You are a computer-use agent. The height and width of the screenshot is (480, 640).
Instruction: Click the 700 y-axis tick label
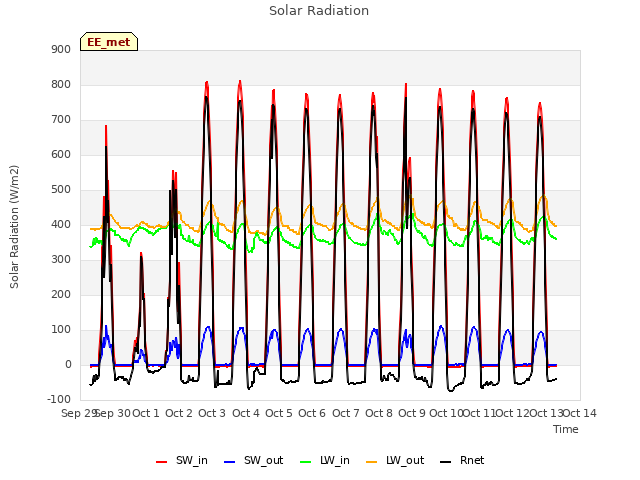click(x=61, y=120)
